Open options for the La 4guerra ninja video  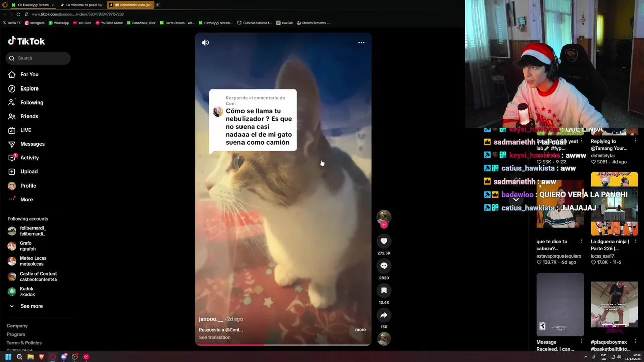pos(635,242)
